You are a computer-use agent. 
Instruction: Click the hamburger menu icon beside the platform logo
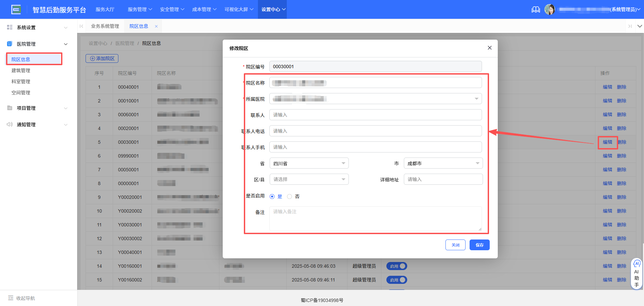(16, 9)
